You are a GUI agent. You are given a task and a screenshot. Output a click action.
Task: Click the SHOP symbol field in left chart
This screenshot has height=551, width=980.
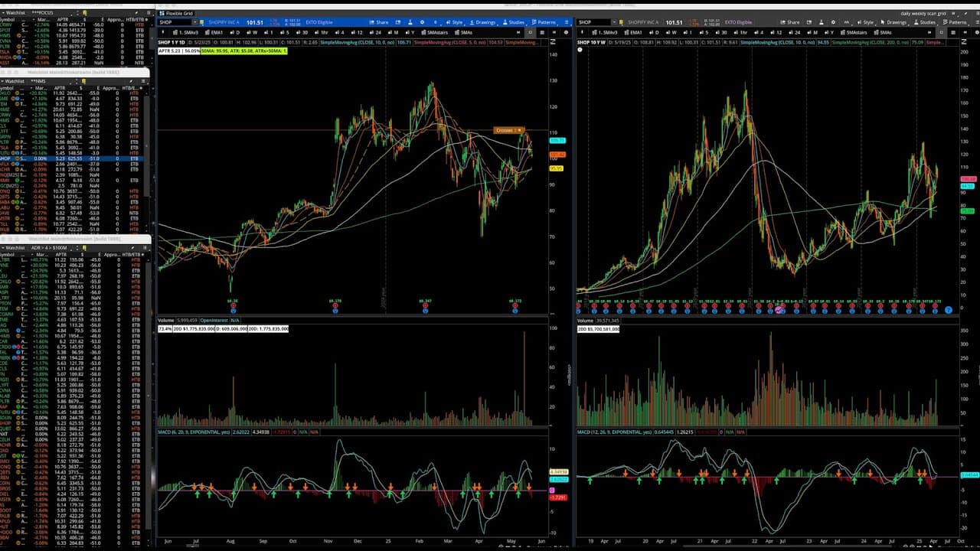pyautogui.click(x=176, y=22)
